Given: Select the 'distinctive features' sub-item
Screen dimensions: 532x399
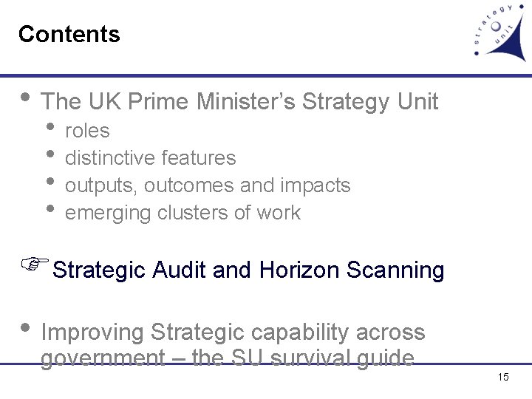Looking at the screenshot, I should pos(151,158).
